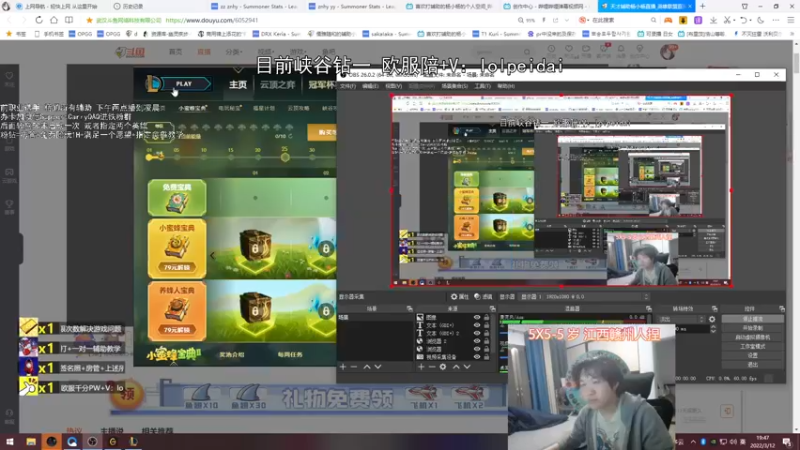Adjust transition duration stepper arrows
Screen dimensions: 800x450
click(713, 330)
